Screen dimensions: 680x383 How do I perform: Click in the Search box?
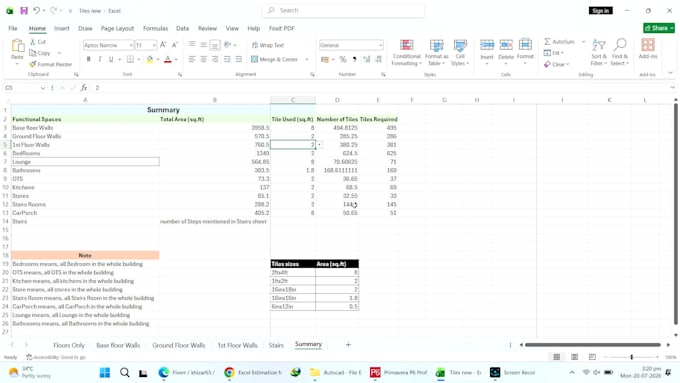[x=343, y=10]
